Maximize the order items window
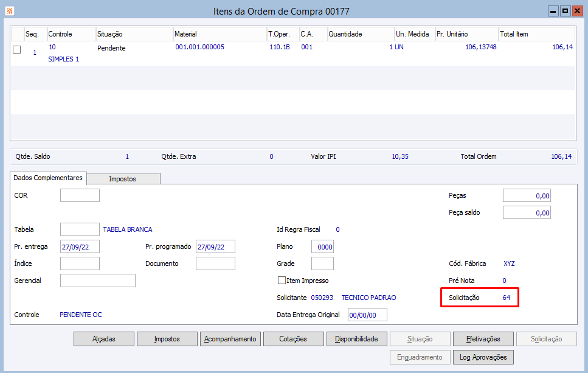The width and height of the screenshot is (588, 373). point(565,11)
